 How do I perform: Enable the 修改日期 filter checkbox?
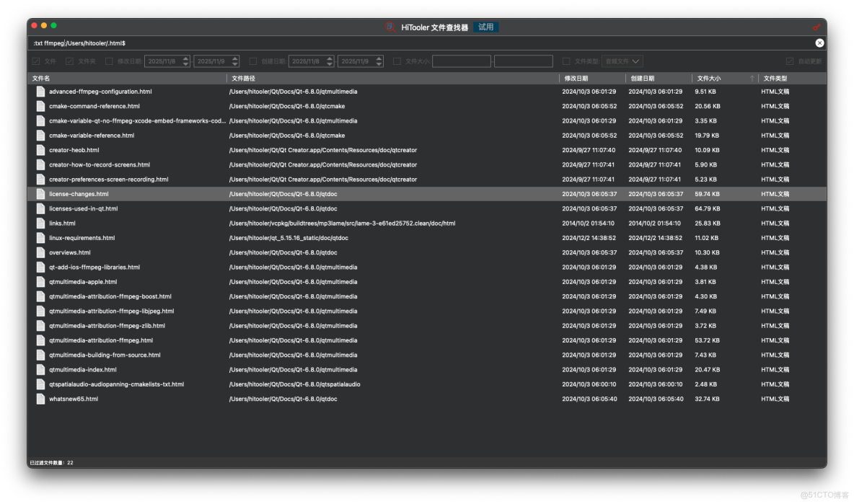point(109,61)
